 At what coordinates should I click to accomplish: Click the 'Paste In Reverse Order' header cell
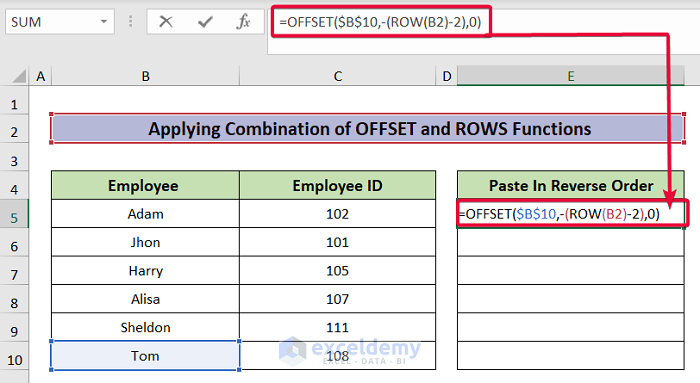pos(571,185)
